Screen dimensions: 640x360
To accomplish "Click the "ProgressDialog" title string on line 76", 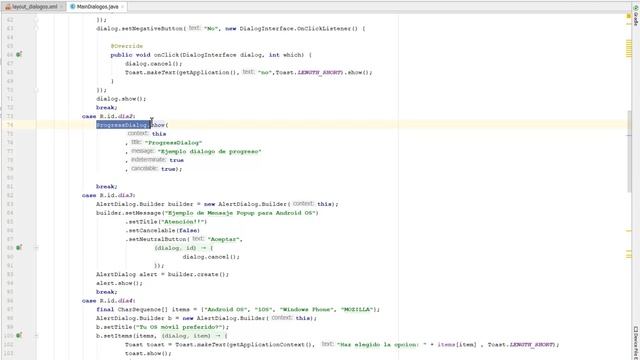I will click(x=173, y=143).
